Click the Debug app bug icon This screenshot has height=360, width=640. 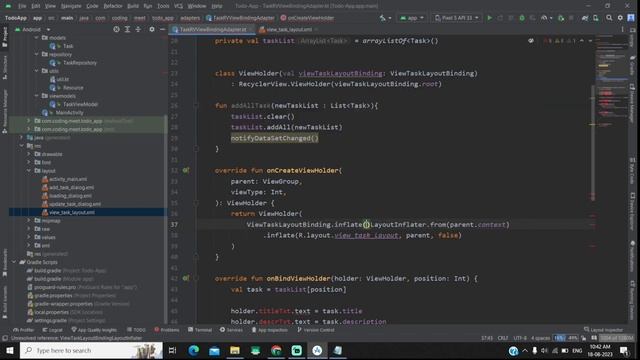522,18
